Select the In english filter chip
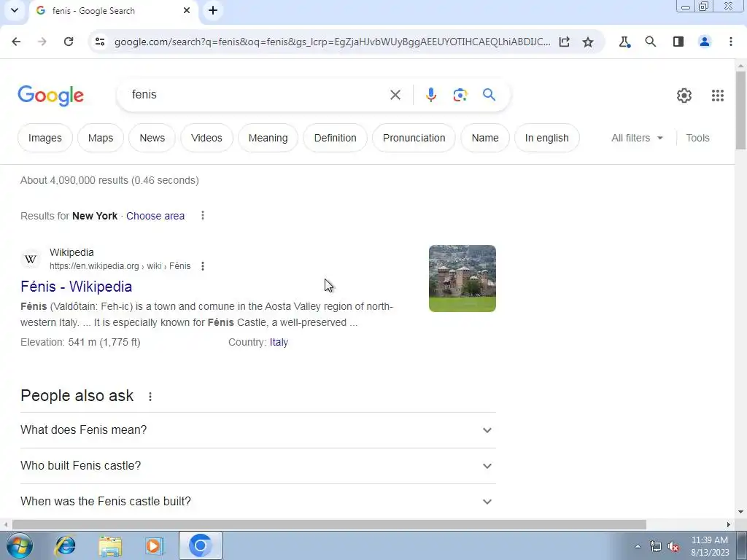 click(547, 138)
